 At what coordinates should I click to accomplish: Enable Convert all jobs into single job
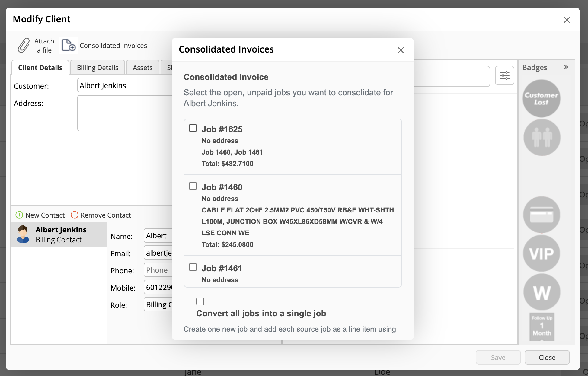click(200, 301)
